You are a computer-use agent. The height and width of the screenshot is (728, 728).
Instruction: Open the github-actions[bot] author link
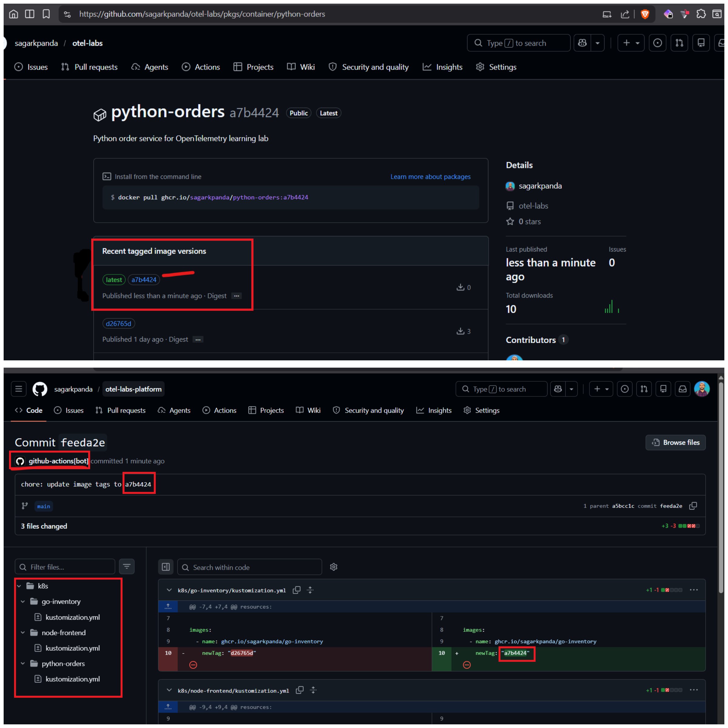pos(58,461)
